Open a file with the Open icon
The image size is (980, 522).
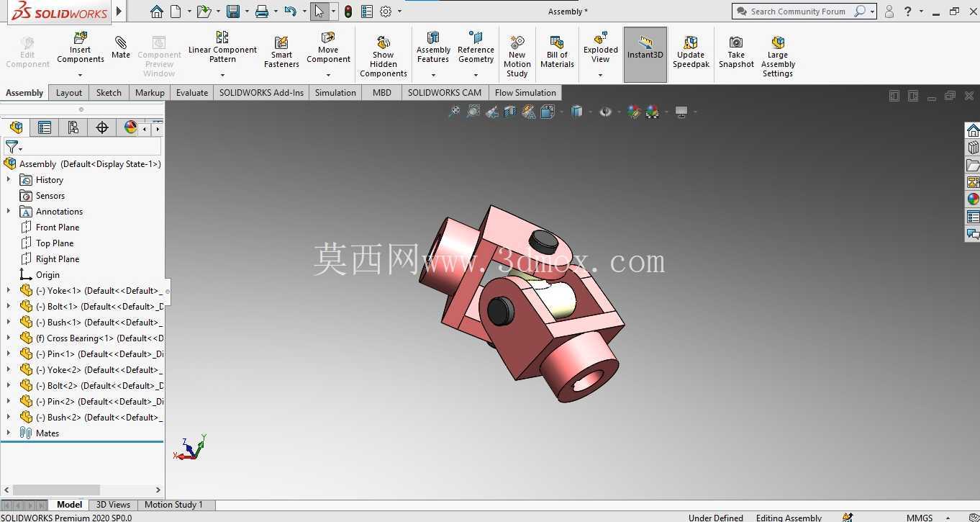click(204, 12)
